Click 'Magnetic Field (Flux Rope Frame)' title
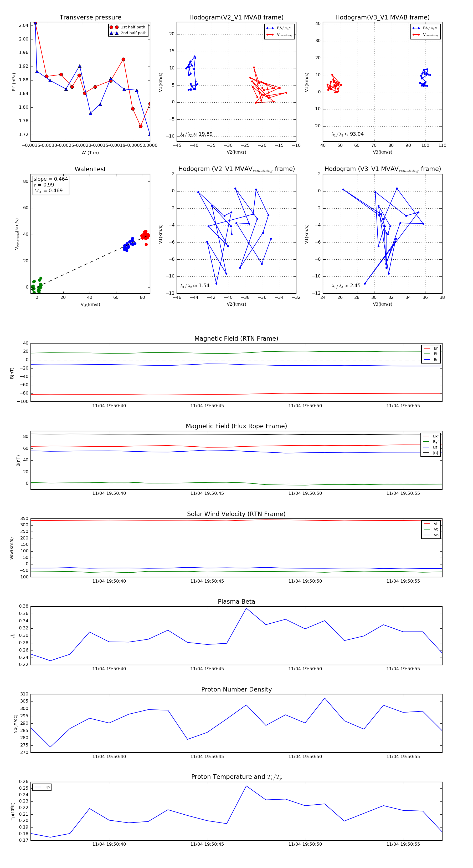This screenshot has height=868, width=473. point(236,426)
